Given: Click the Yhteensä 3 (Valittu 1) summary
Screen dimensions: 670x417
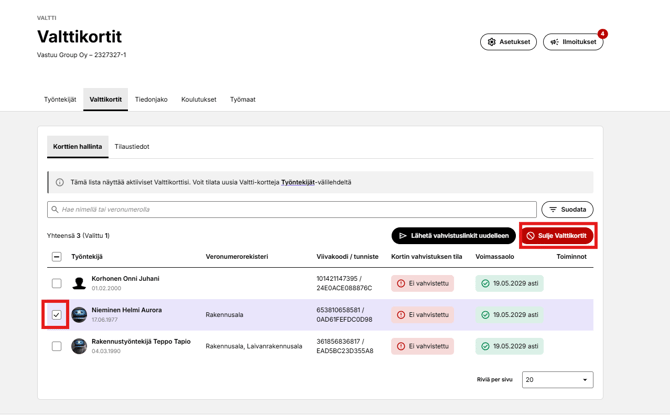Looking at the screenshot, I should pyautogui.click(x=78, y=236).
